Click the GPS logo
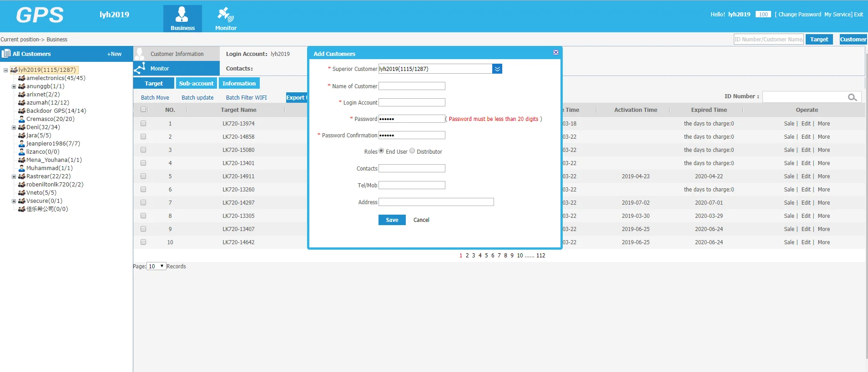This screenshot has width=868, height=372. click(40, 15)
